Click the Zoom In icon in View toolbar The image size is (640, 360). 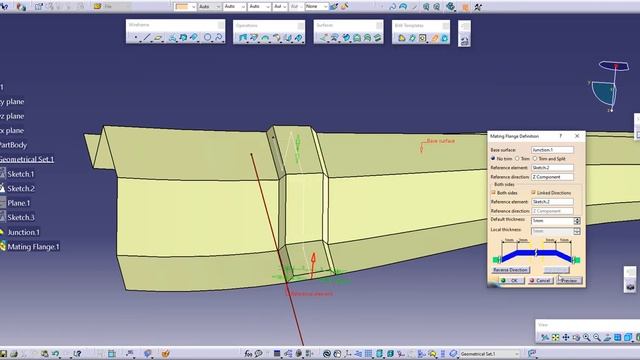pos(587,338)
